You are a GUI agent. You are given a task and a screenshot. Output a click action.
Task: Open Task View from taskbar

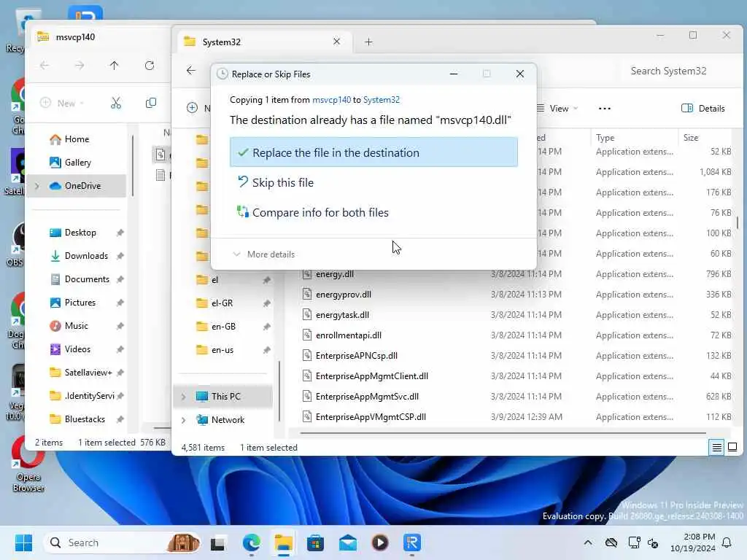tap(218, 542)
